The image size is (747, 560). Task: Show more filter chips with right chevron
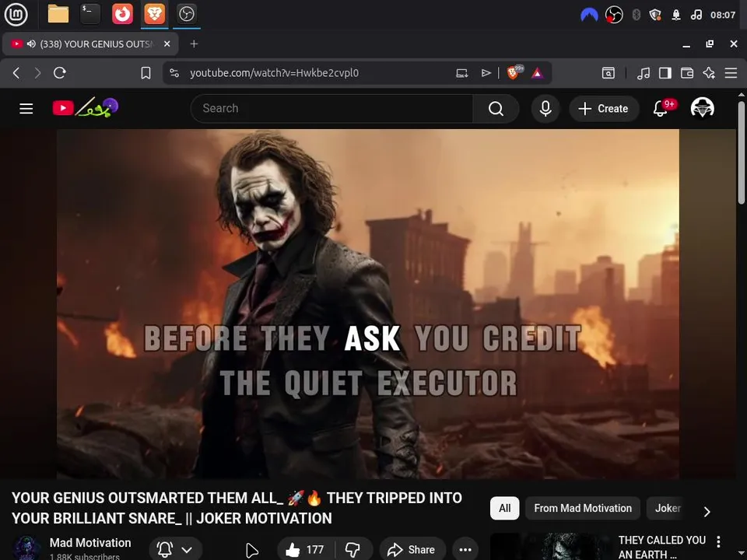coord(707,511)
